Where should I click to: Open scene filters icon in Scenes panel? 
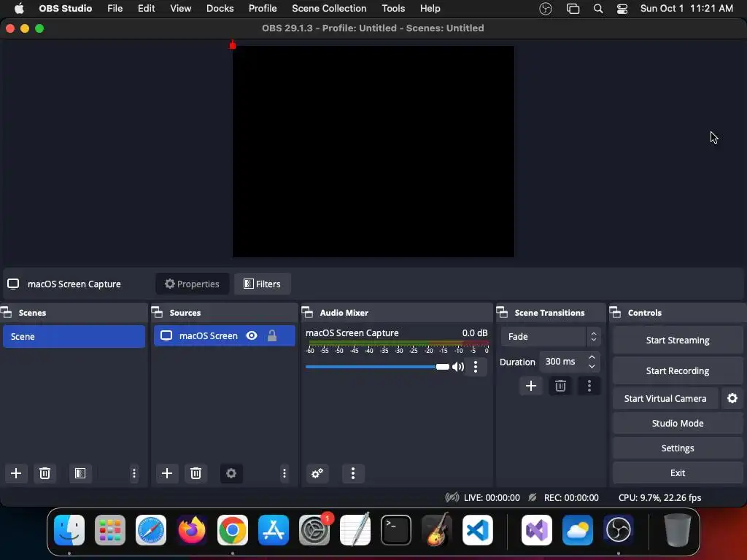tap(80, 473)
